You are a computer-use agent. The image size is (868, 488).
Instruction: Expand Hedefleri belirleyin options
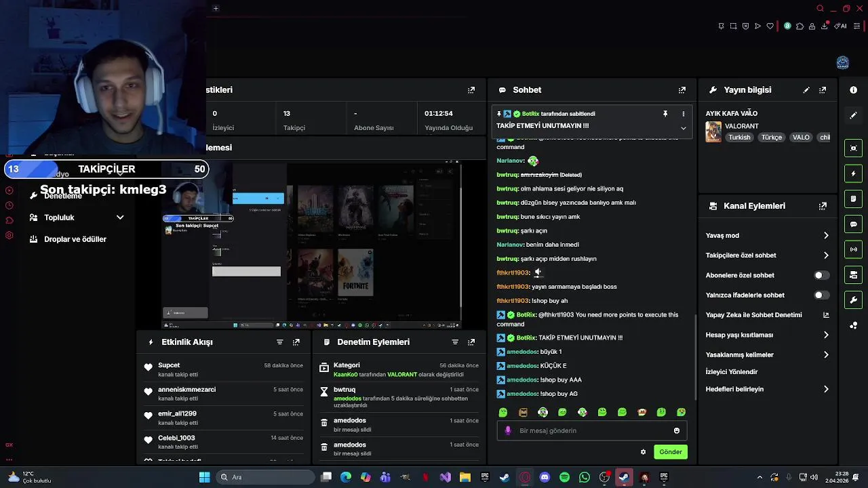point(826,389)
